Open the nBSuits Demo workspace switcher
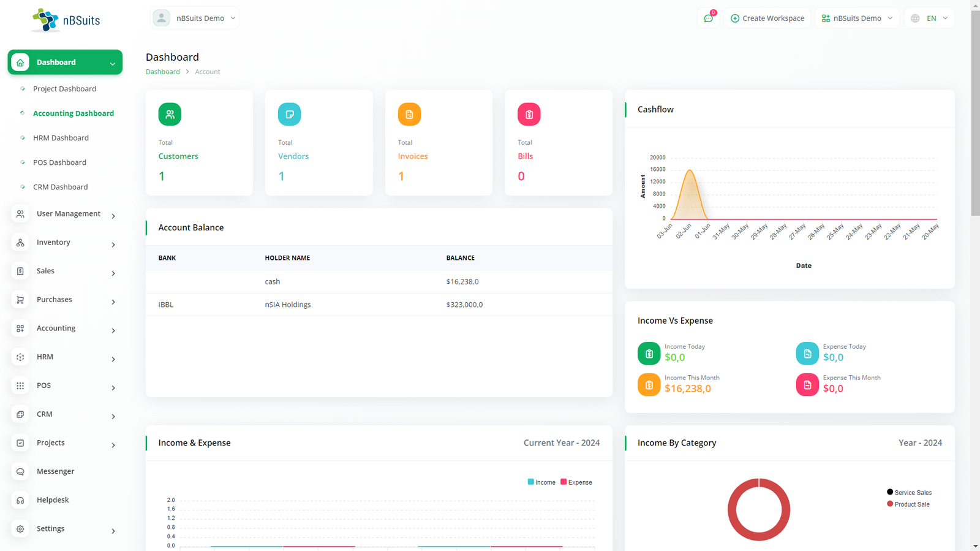 coord(857,18)
